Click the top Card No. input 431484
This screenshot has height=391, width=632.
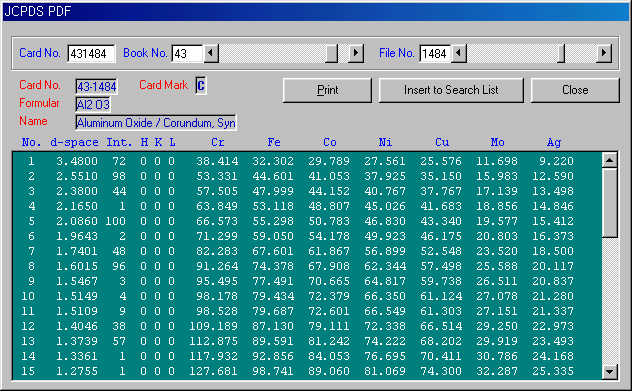91,53
